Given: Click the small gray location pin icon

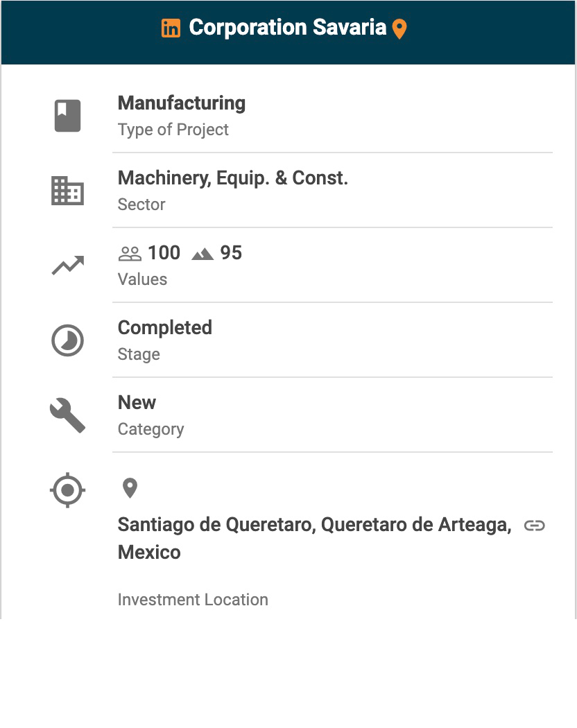Looking at the screenshot, I should (x=130, y=488).
